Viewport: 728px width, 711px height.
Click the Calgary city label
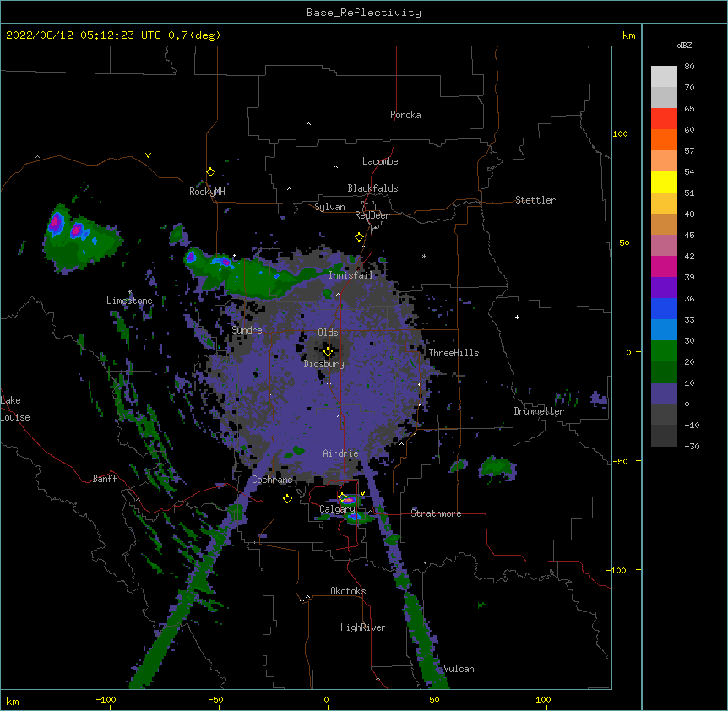(x=337, y=509)
